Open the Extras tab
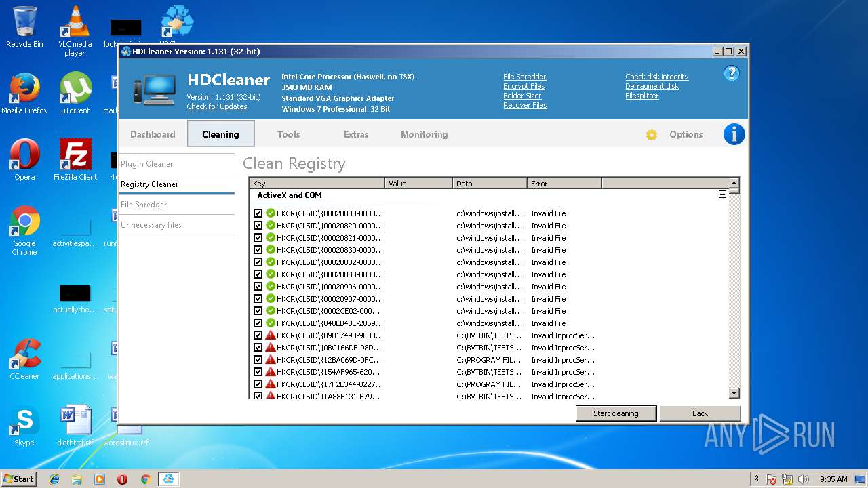Screen dimensions: 868x488 (x=356, y=134)
